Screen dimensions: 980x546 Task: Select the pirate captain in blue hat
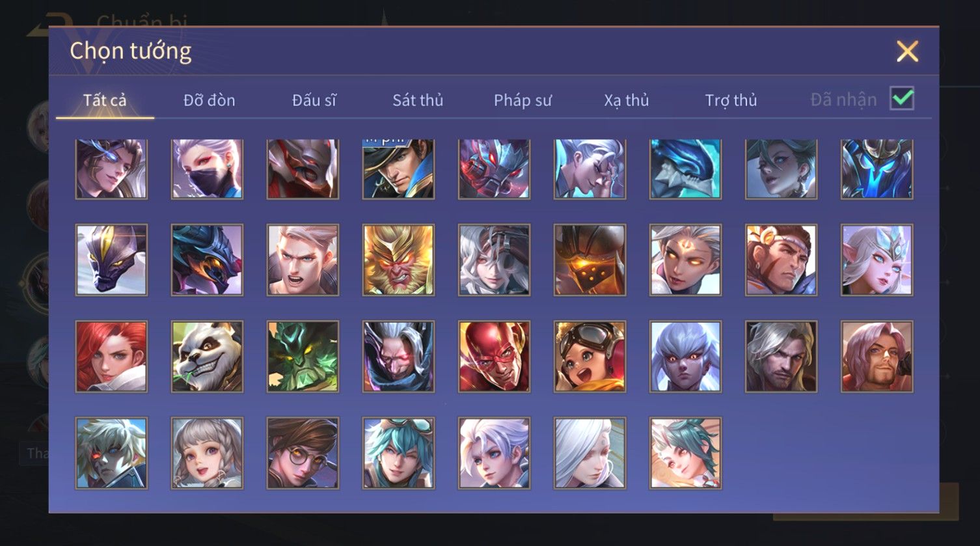pos(398,169)
